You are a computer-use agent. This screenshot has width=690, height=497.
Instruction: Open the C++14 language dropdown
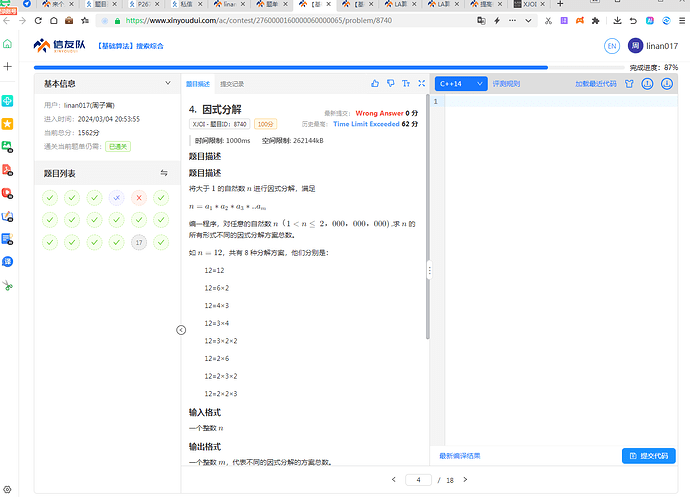(461, 84)
